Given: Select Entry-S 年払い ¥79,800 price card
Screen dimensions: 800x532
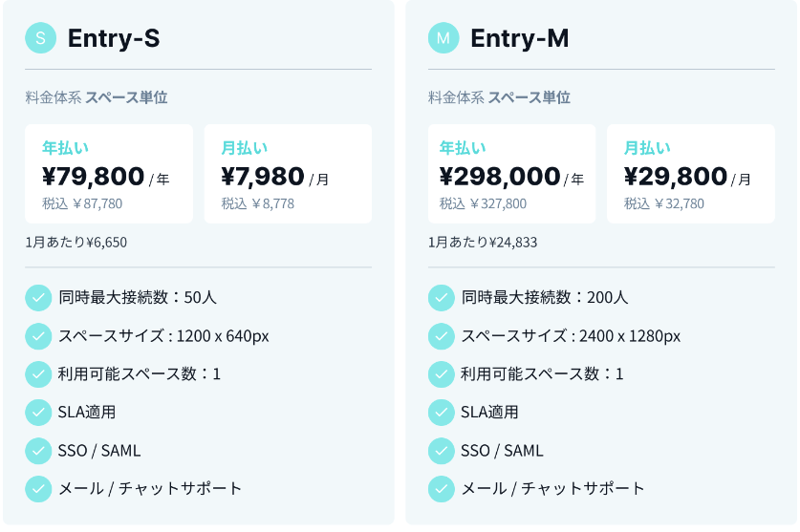Looking at the screenshot, I should coord(109,174).
